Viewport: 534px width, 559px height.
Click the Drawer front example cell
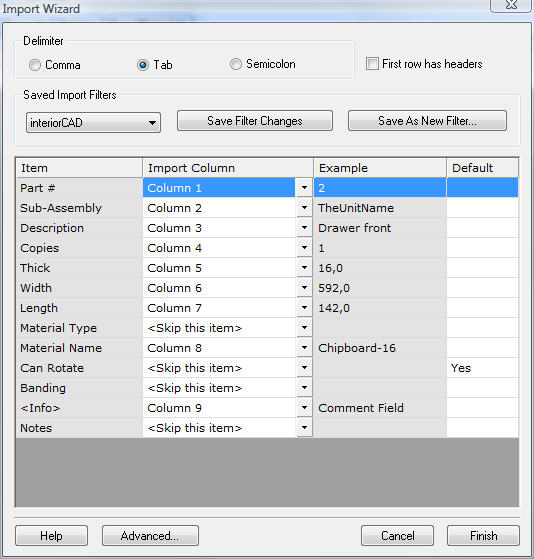[x=380, y=227]
